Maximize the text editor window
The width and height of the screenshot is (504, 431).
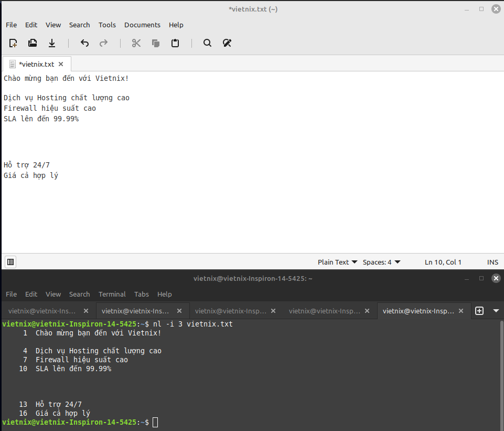[x=481, y=9]
